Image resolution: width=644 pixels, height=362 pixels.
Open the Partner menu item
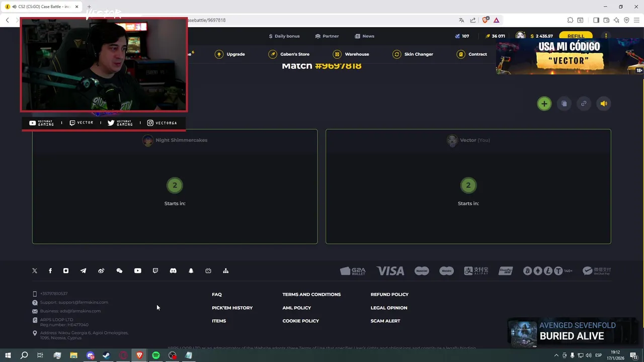tap(327, 36)
